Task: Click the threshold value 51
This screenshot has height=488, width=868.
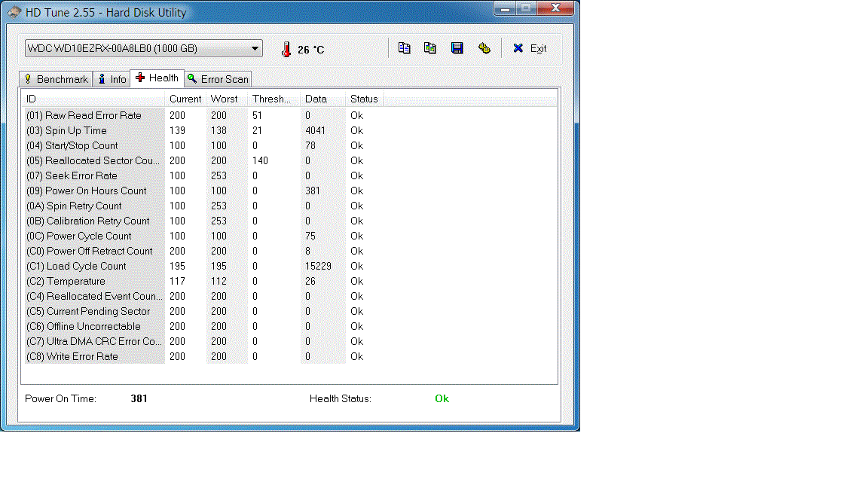Action: coord(257,116)
